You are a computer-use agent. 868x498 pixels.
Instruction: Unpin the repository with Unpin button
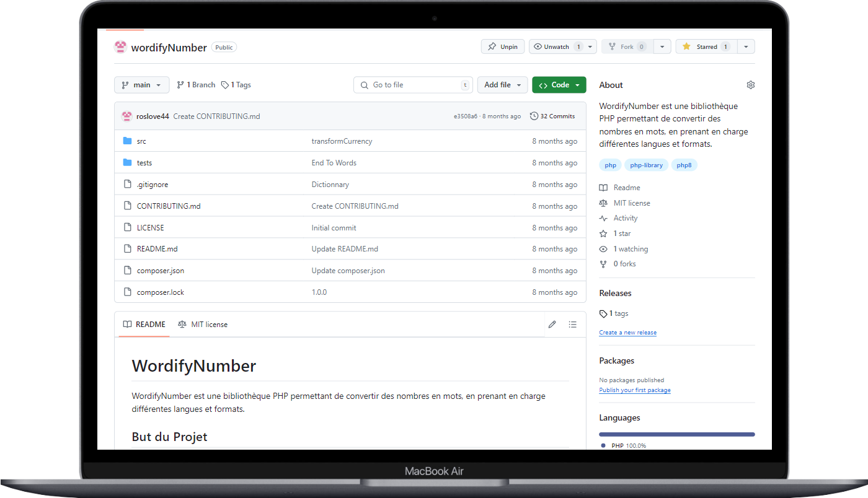pos(503,46)
